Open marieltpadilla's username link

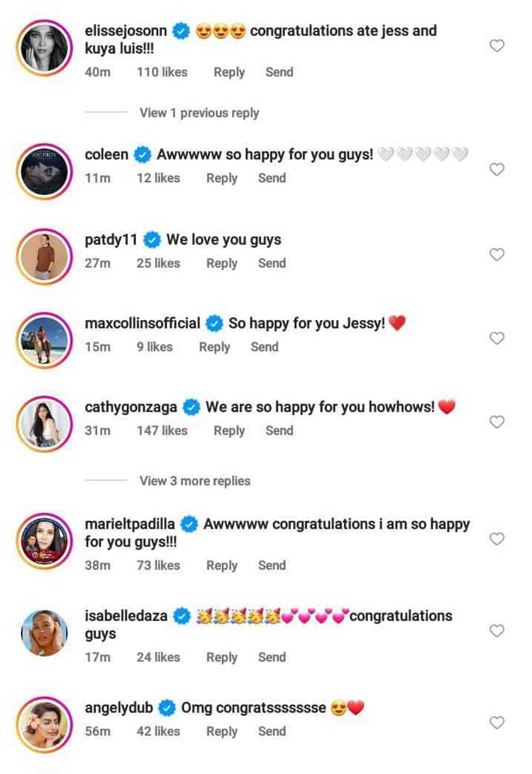130,524
